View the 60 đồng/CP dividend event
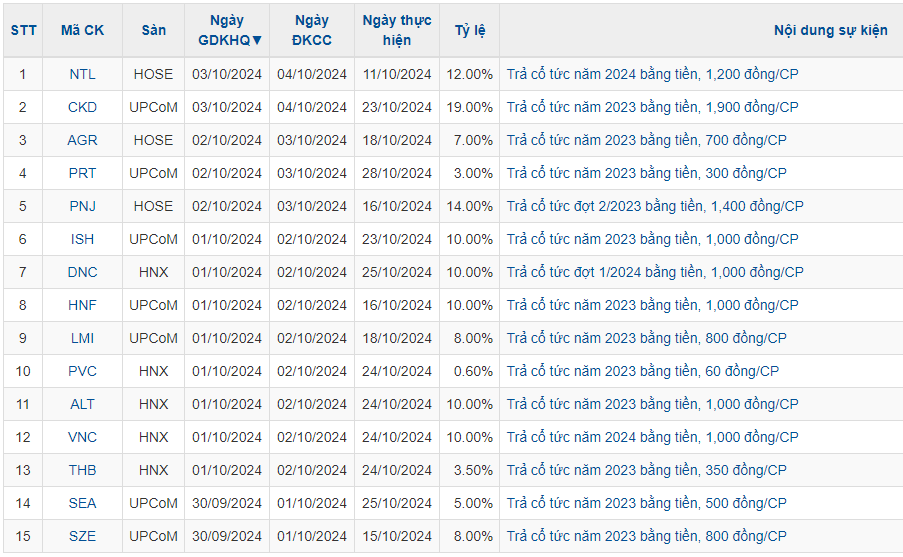Image resolution: width=903 pixels, height=557 pixels. click(642, 371)
